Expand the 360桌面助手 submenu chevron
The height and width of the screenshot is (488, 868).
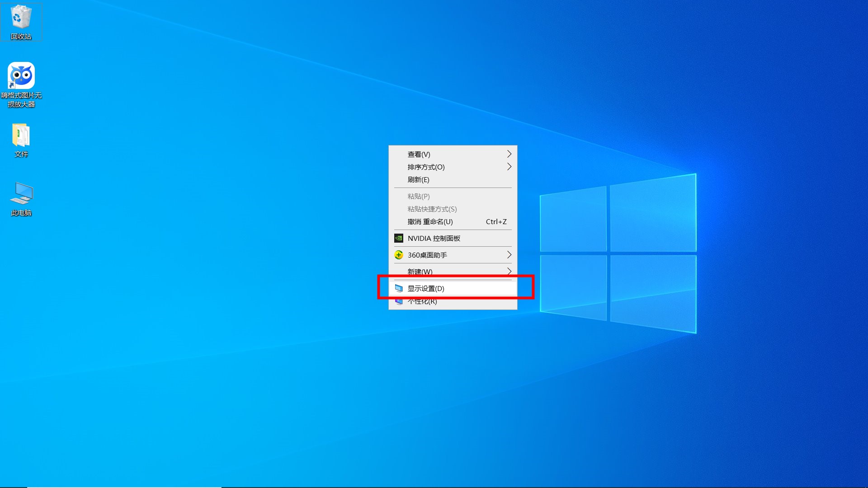coord(509,255)
